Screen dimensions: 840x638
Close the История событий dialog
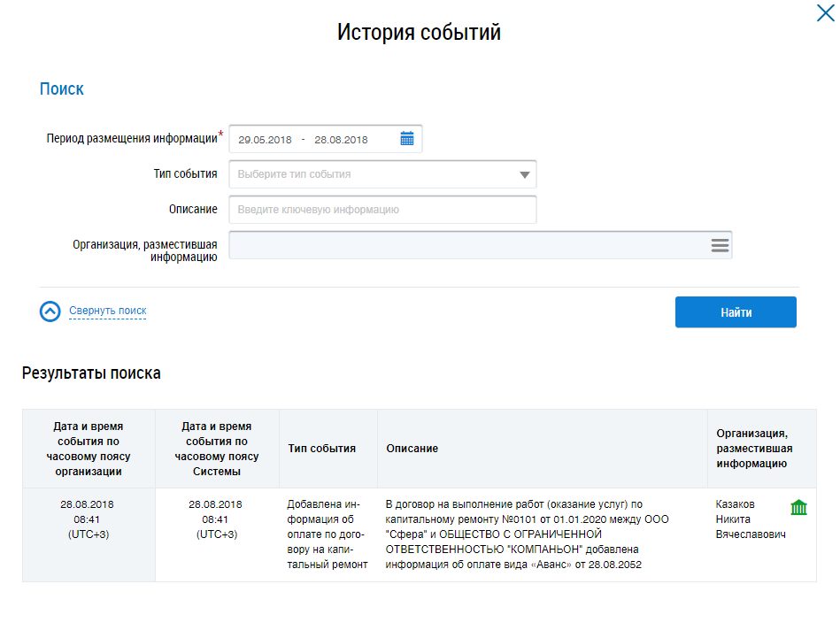[824, 12]
